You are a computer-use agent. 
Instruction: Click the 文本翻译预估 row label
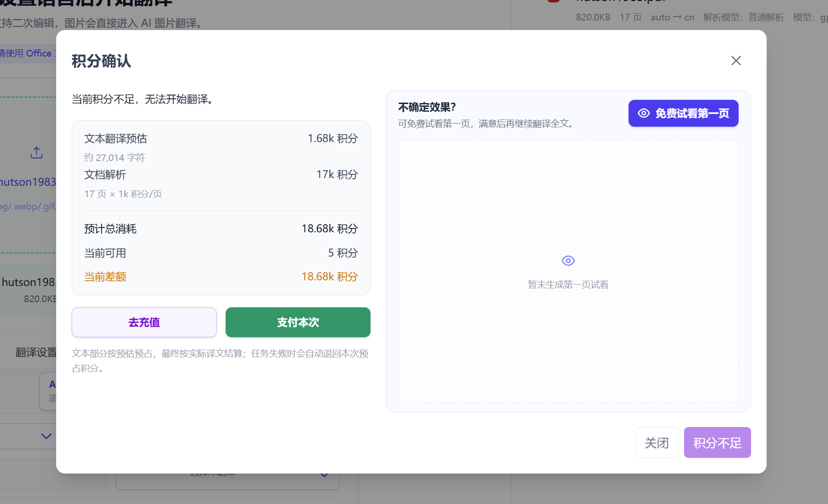pos(115,139)
